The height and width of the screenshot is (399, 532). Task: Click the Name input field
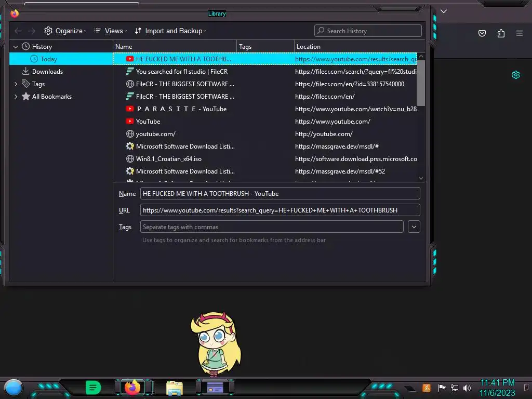tap(280, 193)
